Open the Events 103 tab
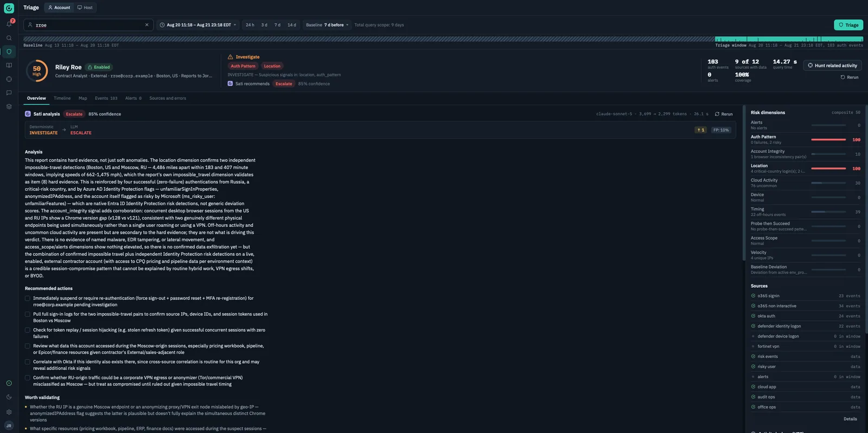The width and height of the screenshot is (868, 433). point(106,98)
